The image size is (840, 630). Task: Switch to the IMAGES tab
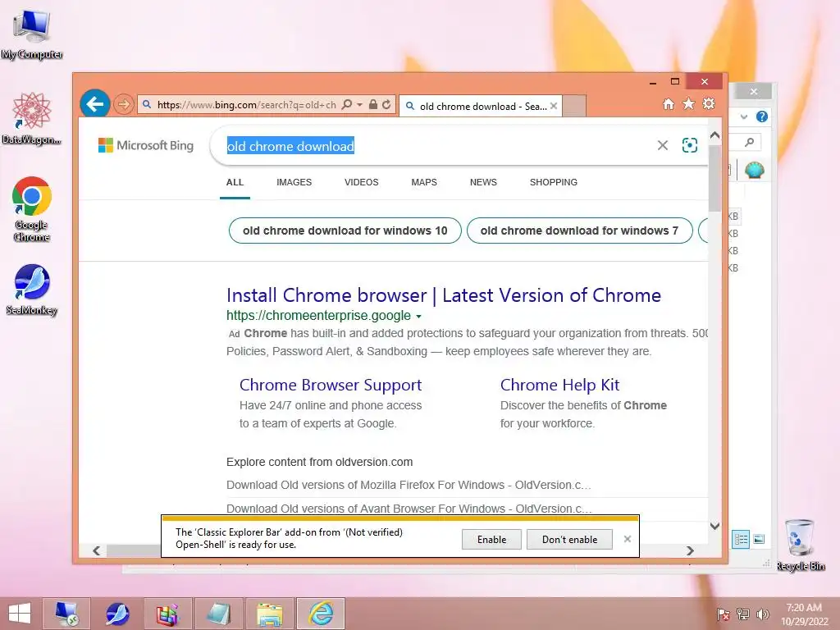tap(294, 182)
